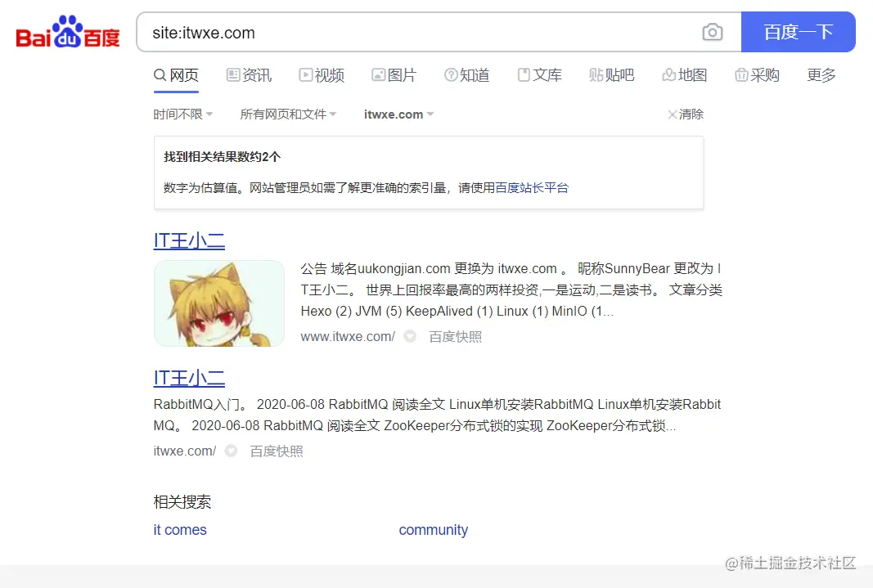Select the 地图 tab
The image size is (873, 588).
(685, 75)
